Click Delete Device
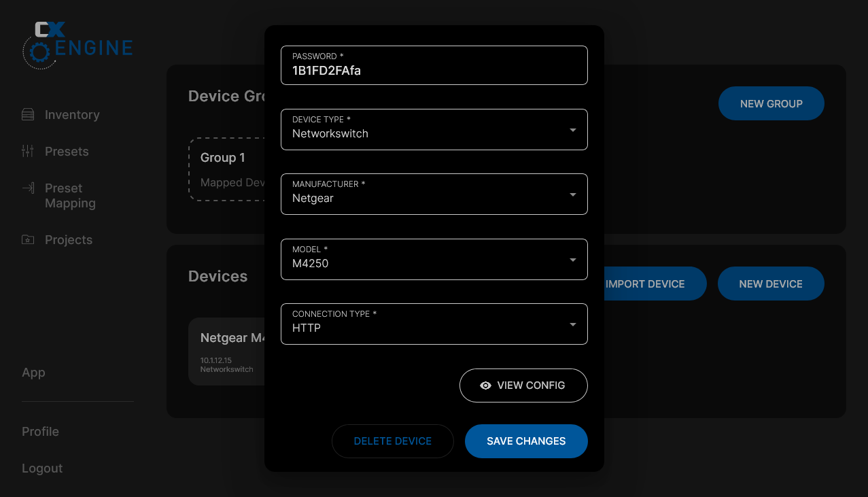868x497 pixels. point(392,441)
